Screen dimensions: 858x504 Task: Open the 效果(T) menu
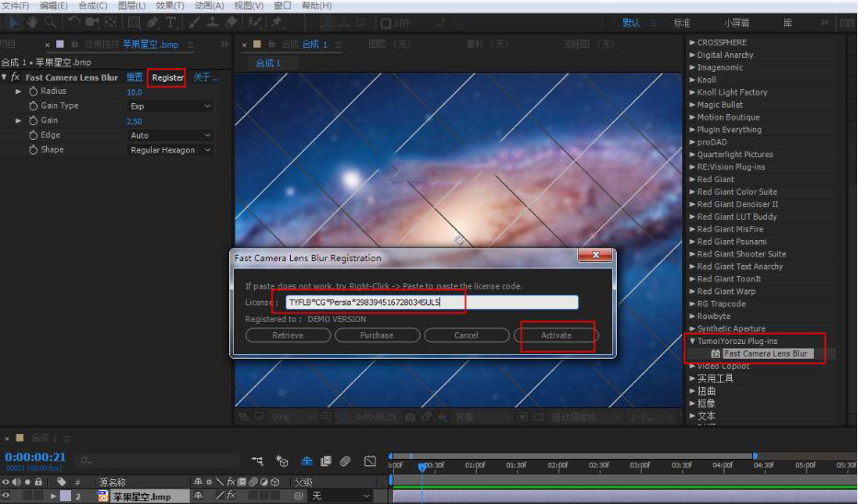coord(170,6)
